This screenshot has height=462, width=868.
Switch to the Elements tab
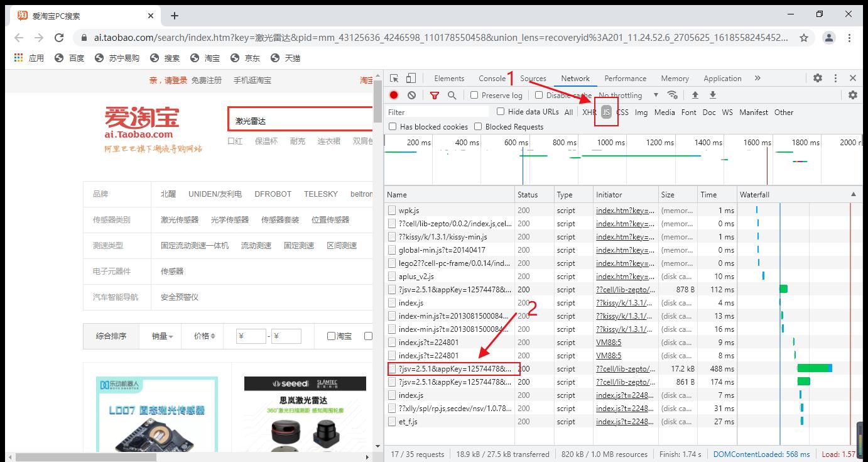[x=449, y=79]
